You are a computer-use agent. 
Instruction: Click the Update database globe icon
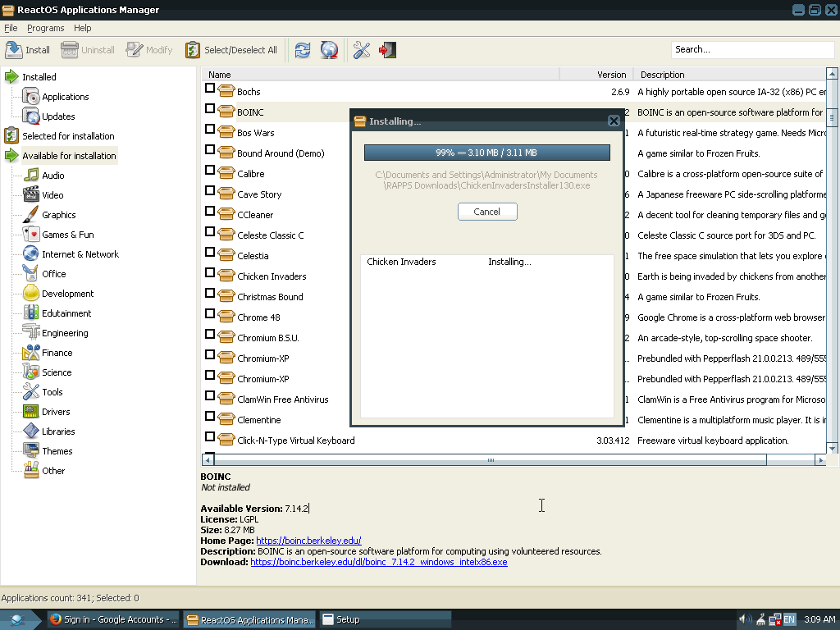click(x=329, y=50)
